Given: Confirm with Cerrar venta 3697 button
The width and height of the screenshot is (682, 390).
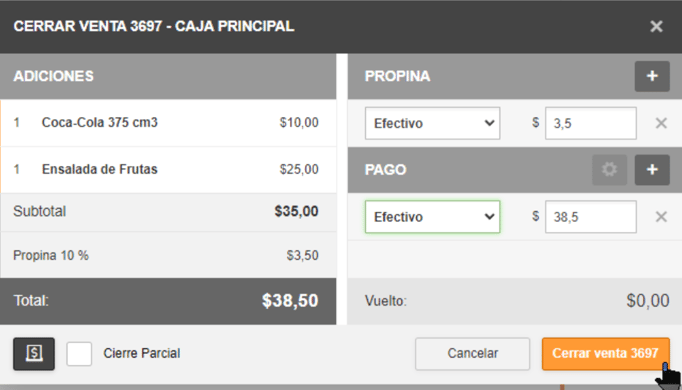Looking at the screenshot, I should (605, 354).
